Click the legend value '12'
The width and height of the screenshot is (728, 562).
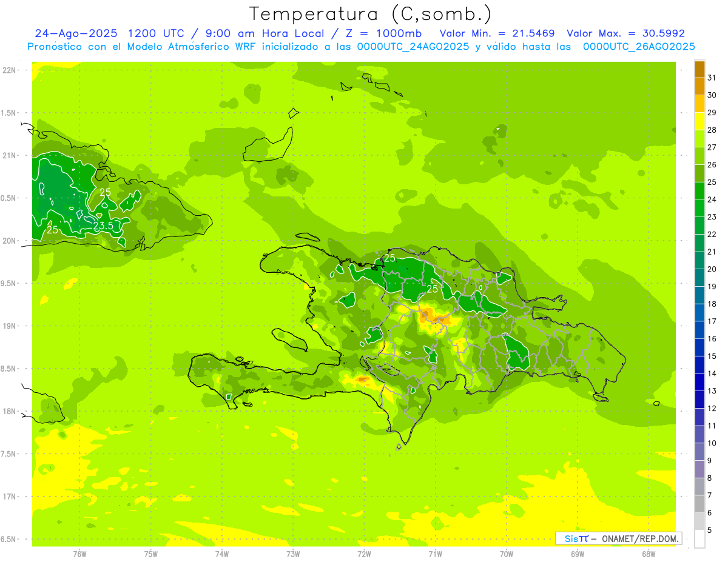coord(712,408)
